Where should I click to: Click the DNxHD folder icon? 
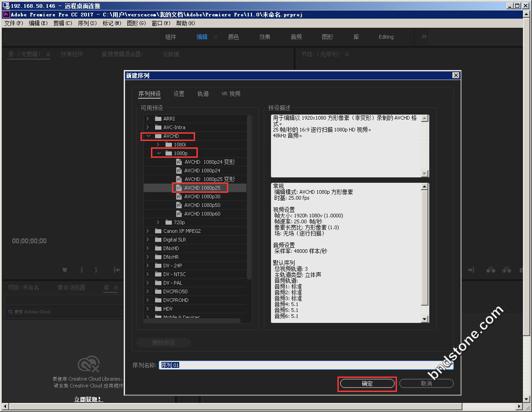click(x=158, y=248)
